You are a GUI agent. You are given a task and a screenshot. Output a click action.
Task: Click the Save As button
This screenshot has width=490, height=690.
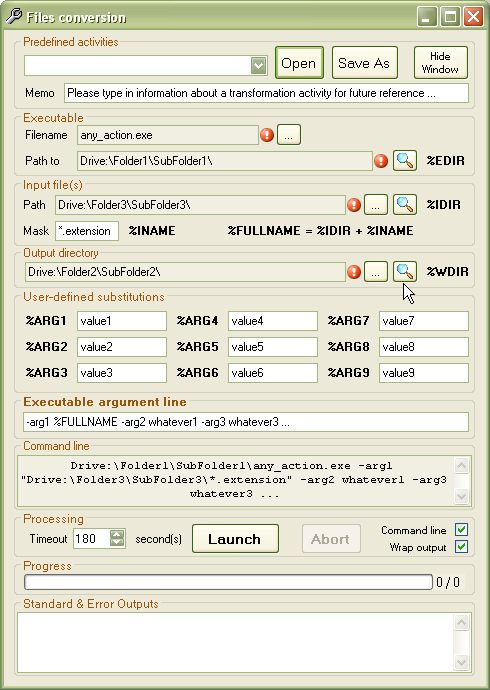tap(365, 63)
